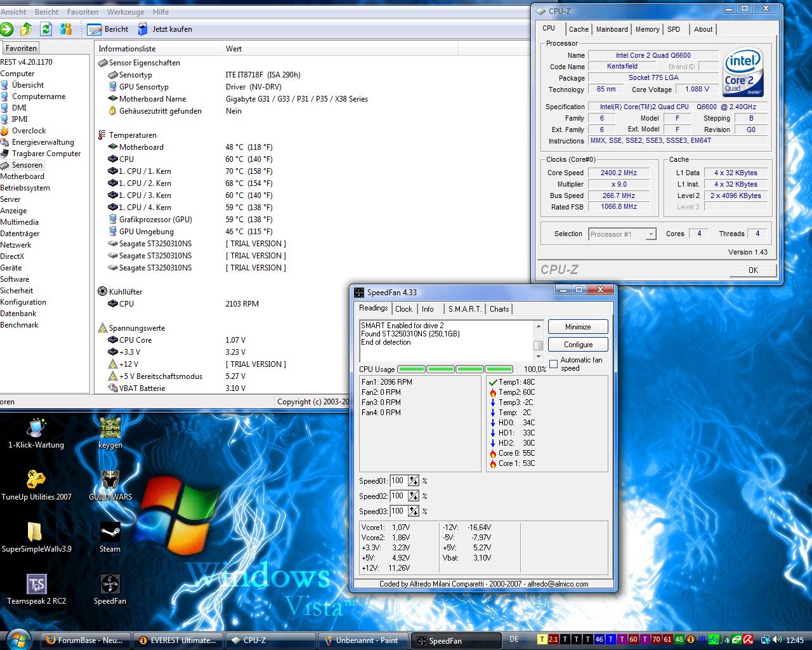Click the Jetzt kaufen toolbar button
The width and height of the screenshot is (812, 650).
[164, 29]
